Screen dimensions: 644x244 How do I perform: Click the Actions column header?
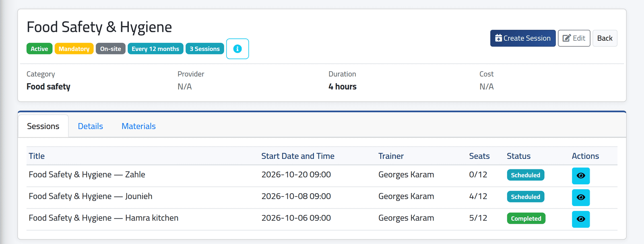click(x=585, y=156)
